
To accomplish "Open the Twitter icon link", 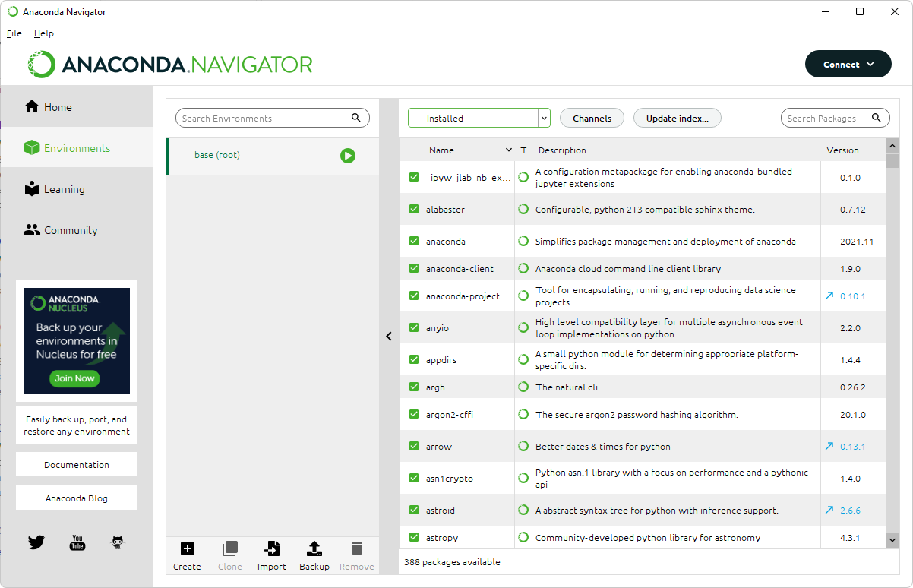I will [x=36, y=542].
